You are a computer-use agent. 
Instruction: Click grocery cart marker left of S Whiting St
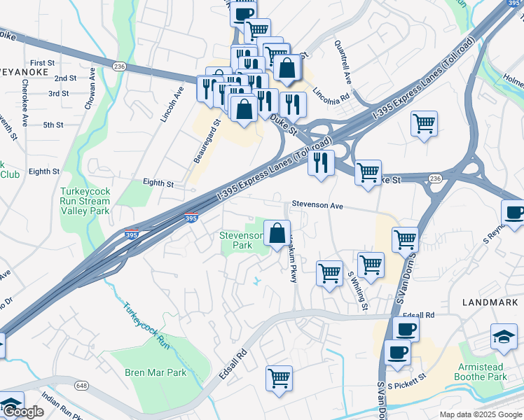329,274
